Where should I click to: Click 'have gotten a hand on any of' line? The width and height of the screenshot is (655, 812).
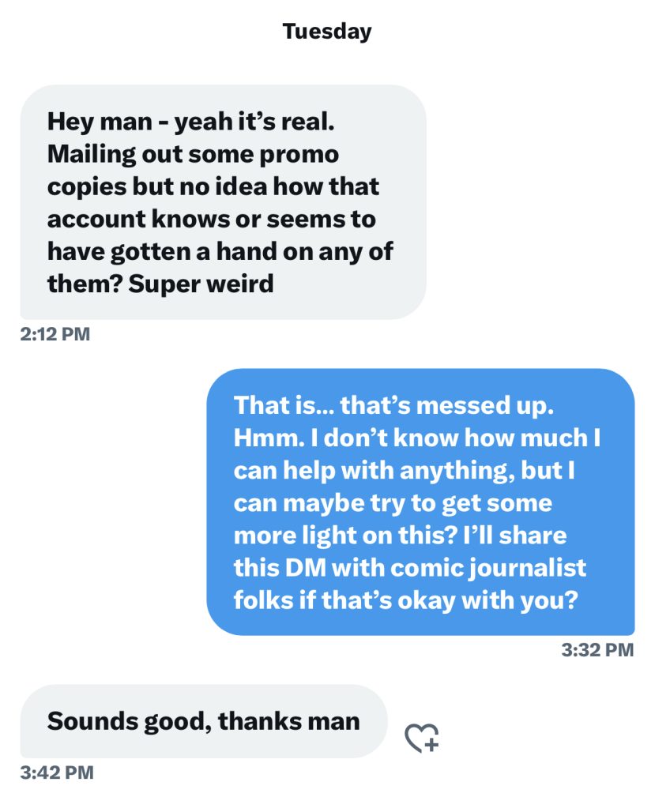[x=220, y=252]
